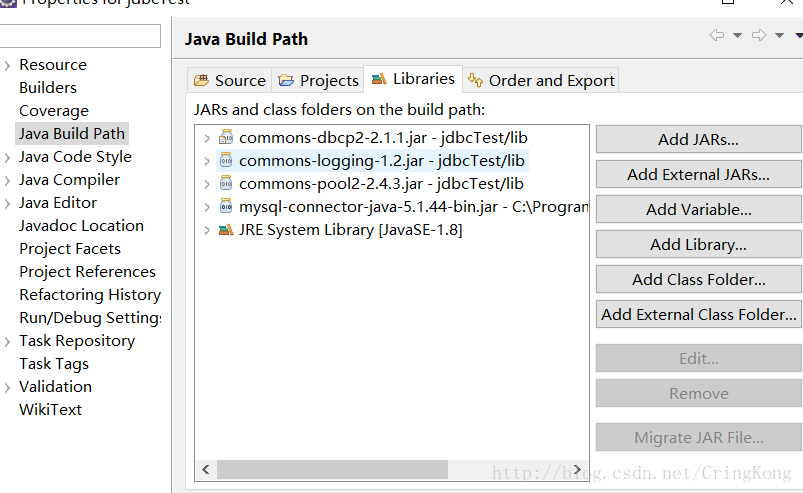
Task: Expand the Java Compiler category
Action: (8, 180)
